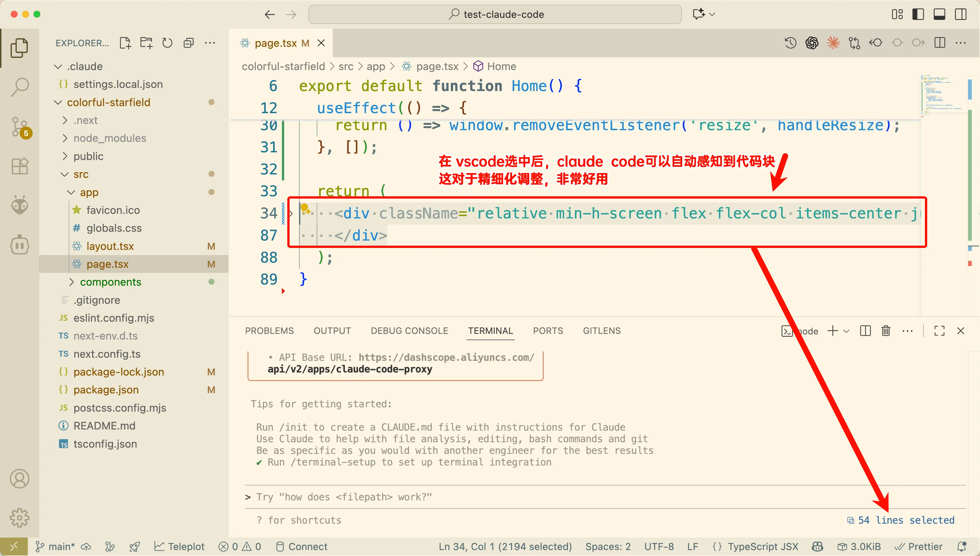The image size is (980, 556).
Task: Open the Extensions view
Action: pyautogui.click(x=20, y=166)
